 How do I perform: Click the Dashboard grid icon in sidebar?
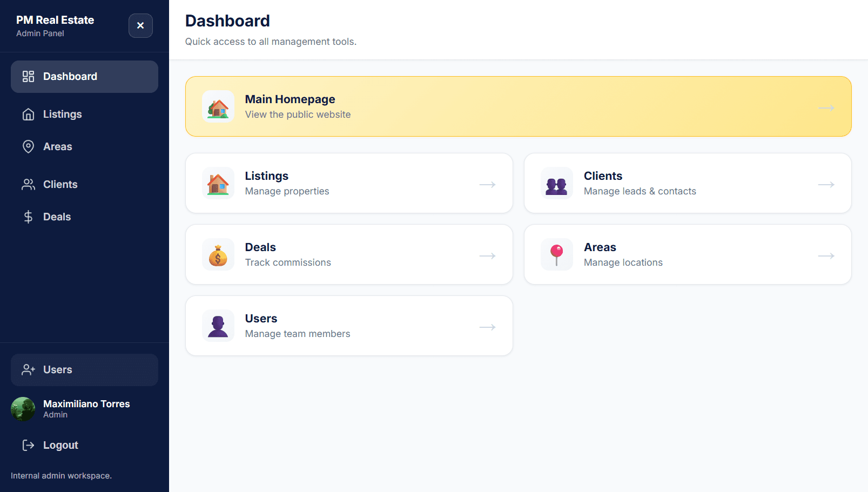click(28, 77)
